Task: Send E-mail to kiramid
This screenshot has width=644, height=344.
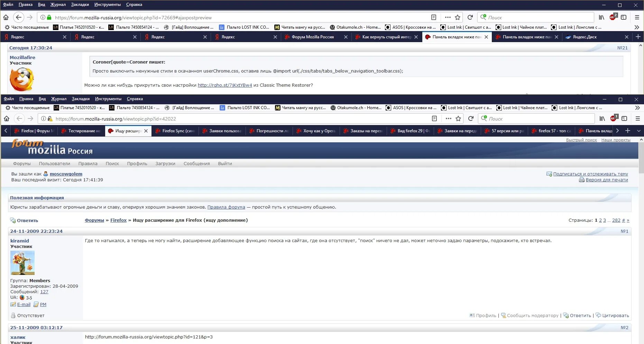Action: pos(24,304)
